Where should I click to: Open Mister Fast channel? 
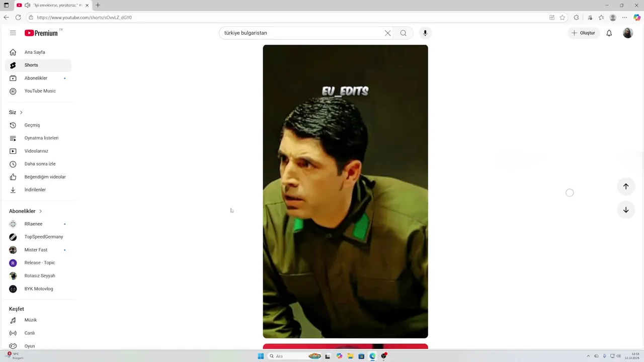pyautogui.click(x=38, y=250)
